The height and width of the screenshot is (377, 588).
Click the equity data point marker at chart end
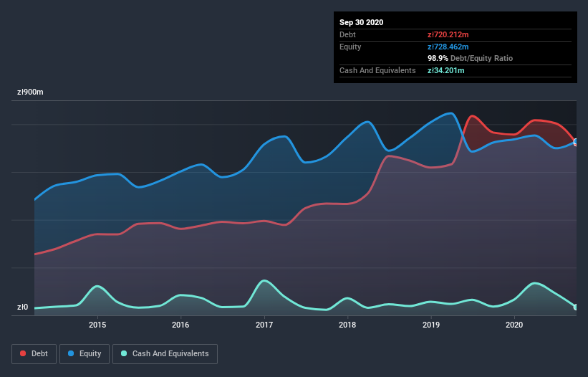[x=576, y=141]
